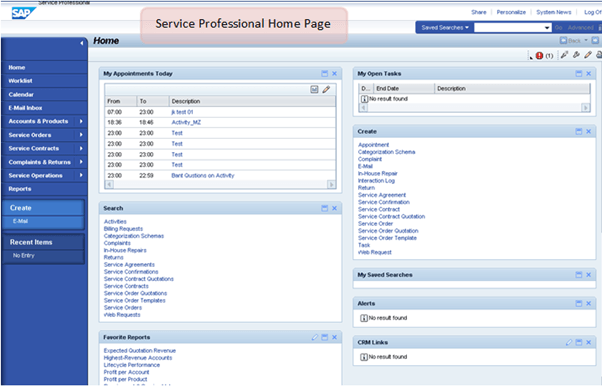The image size is (602, 387).
Task: Click right scroll arrow in My Open Tasks
Action: (585, 108)
